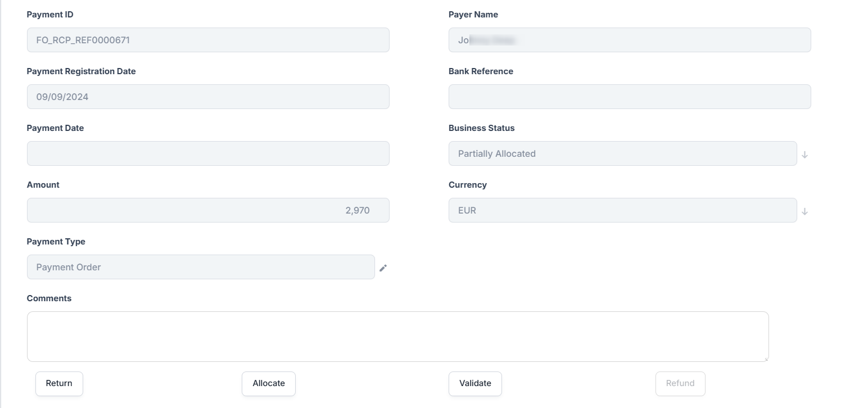Click the empty Bank Reference field
The width and height of the screenshot is (868, 408).
(630, 97)
